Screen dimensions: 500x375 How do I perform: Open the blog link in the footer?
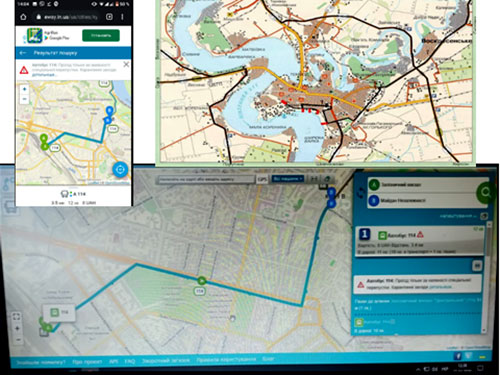(x=268, y=359)
